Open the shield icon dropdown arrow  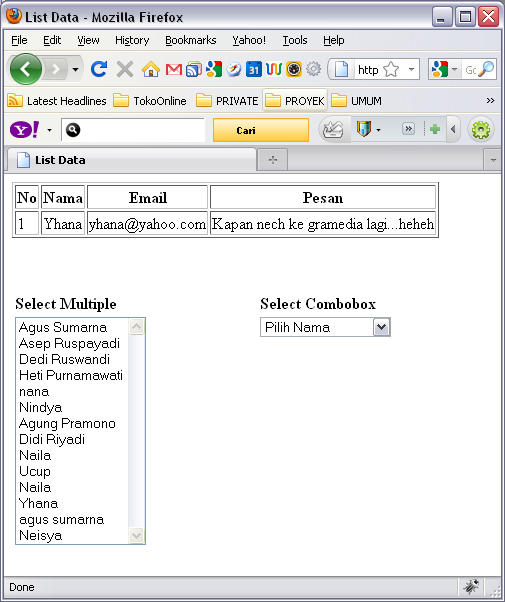coord(378,130)
